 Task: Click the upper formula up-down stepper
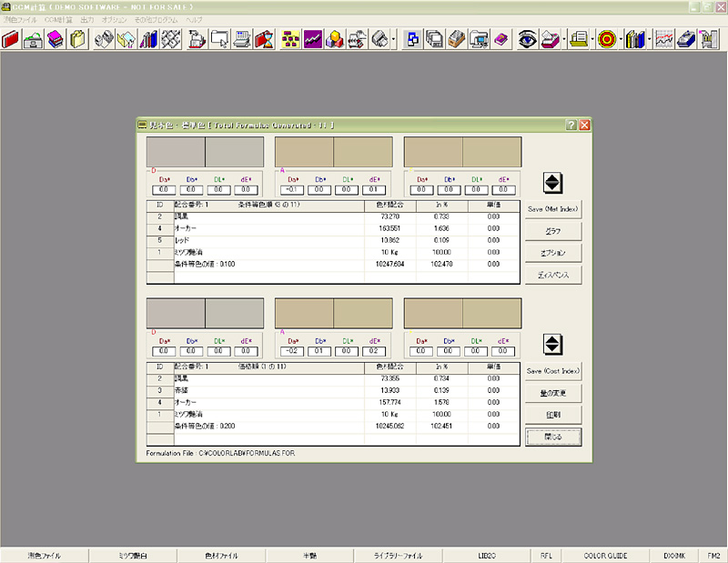coord(551,182)
